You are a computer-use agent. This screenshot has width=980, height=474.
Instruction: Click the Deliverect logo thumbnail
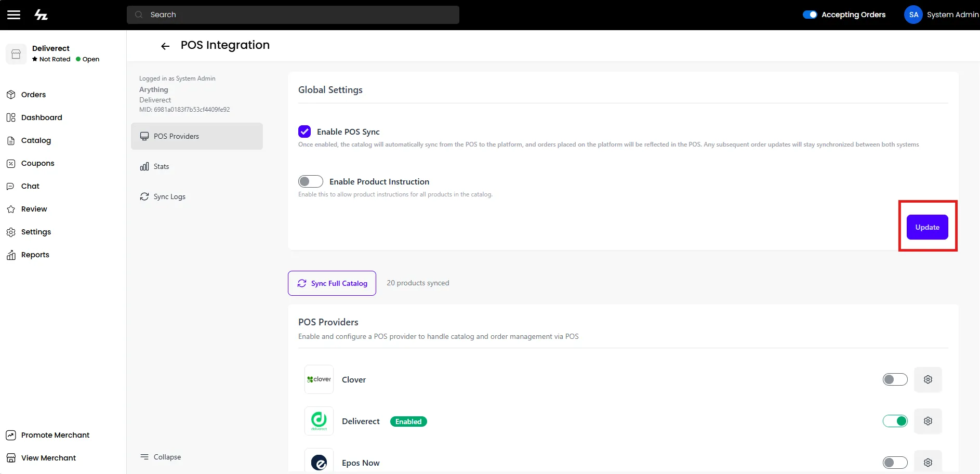319,421
